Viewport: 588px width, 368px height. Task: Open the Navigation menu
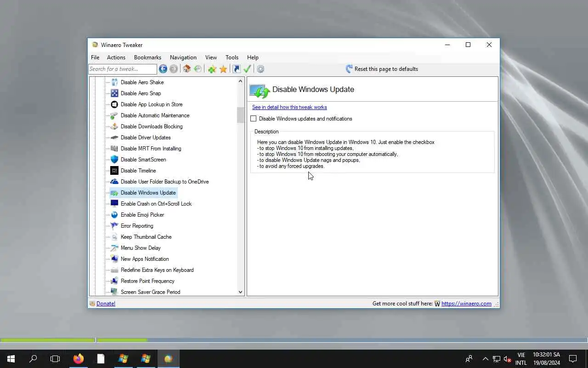183,57
